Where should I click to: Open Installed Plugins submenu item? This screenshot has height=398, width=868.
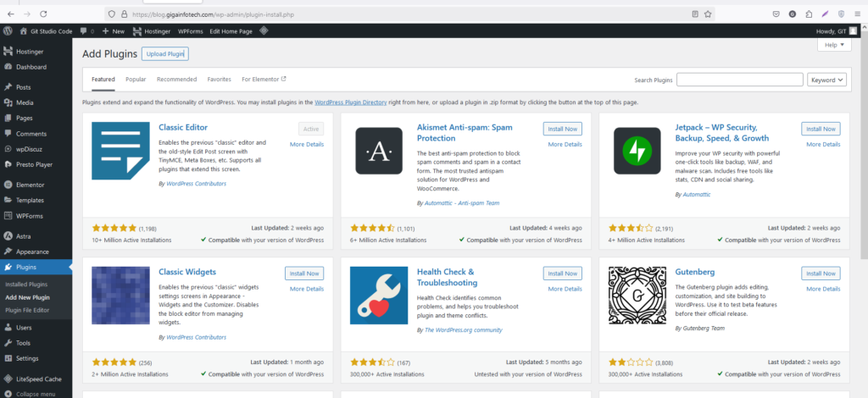pyautogui.click(x=26, y=285)
